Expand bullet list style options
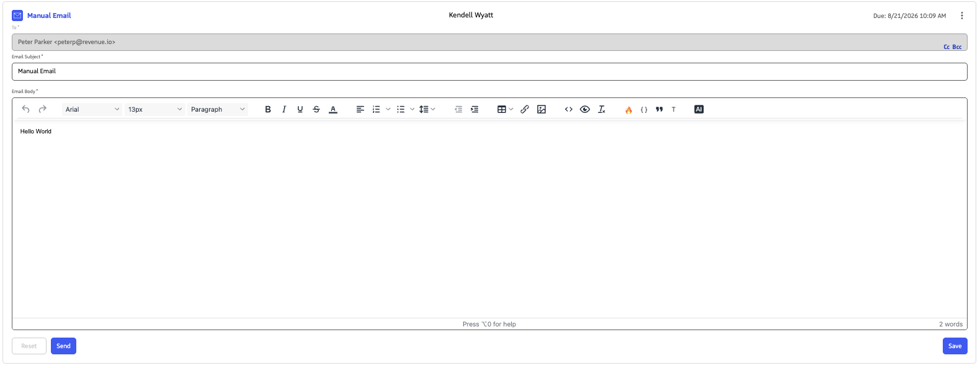Viewport: 980px width, 368px height. (x=412, y=109)
